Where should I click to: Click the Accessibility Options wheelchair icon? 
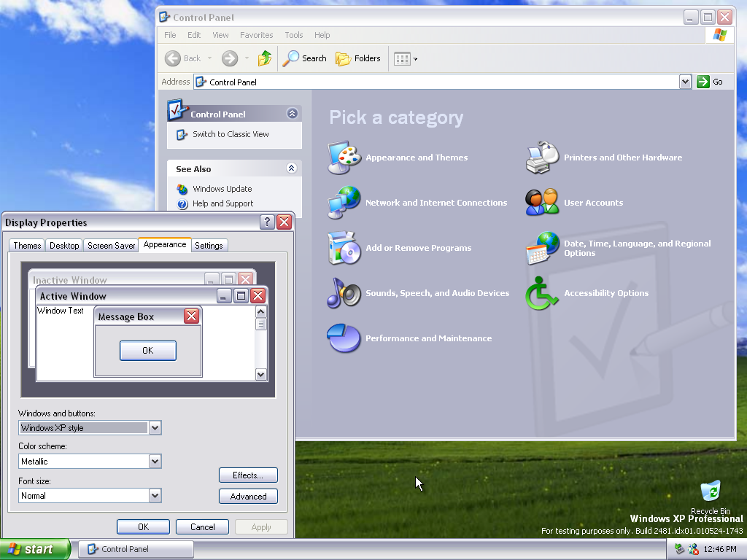[542, 293]
